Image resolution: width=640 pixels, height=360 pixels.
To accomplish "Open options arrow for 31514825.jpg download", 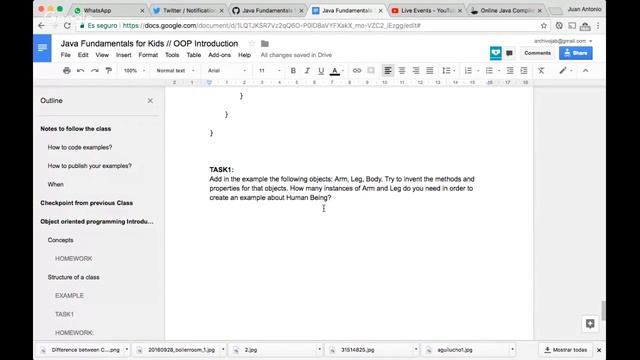I will click(416, 349).
